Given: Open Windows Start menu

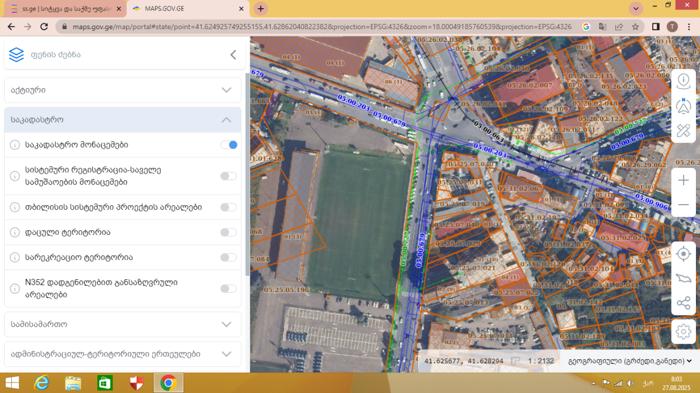Looking at the screenshot, I should tap(12, 383).
